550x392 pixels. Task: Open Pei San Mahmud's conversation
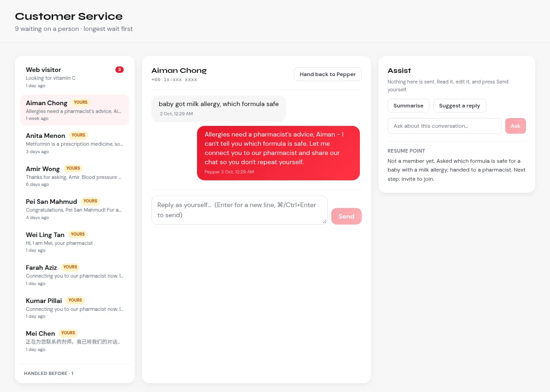[x=75, y=209]
